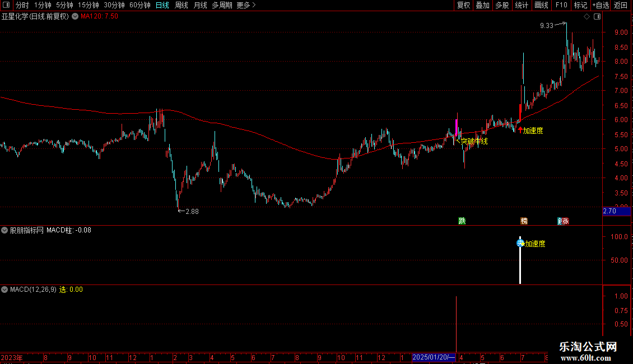Click the 榜 event marker

pos(524,221)
